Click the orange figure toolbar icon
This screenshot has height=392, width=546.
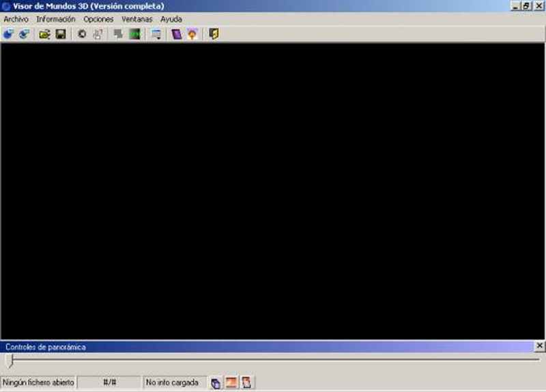click(x=192, y=34)
